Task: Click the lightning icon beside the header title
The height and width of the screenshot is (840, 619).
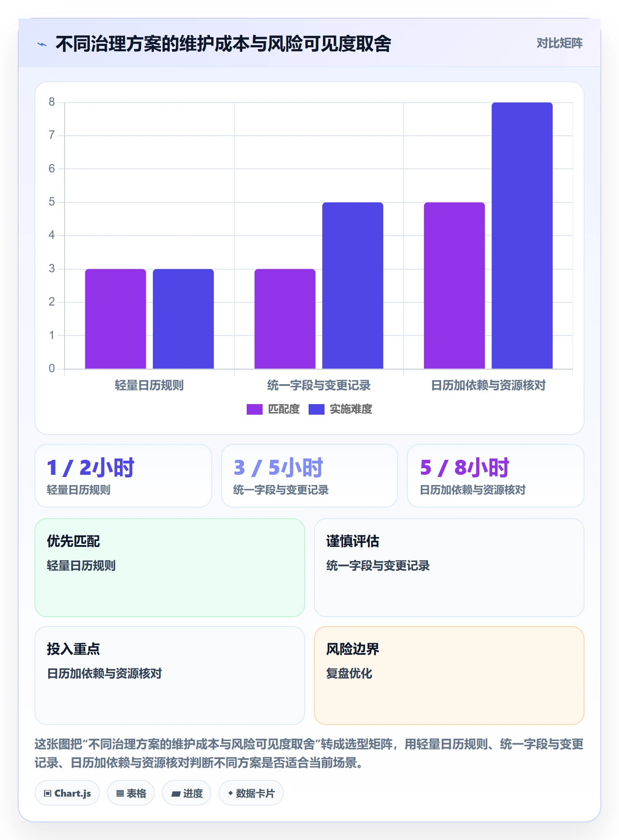Action: (42, 44)
